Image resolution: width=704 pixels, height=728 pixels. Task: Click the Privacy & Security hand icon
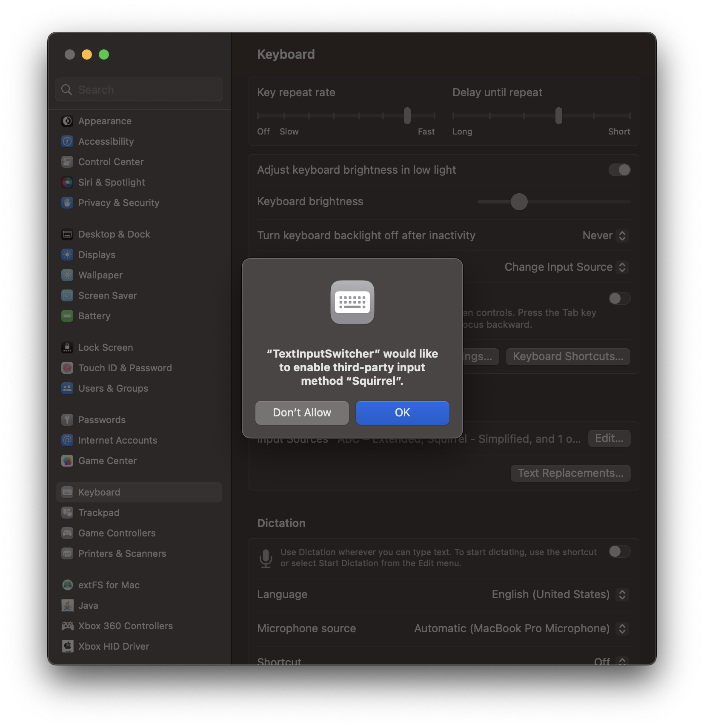(x=67, y=203)
